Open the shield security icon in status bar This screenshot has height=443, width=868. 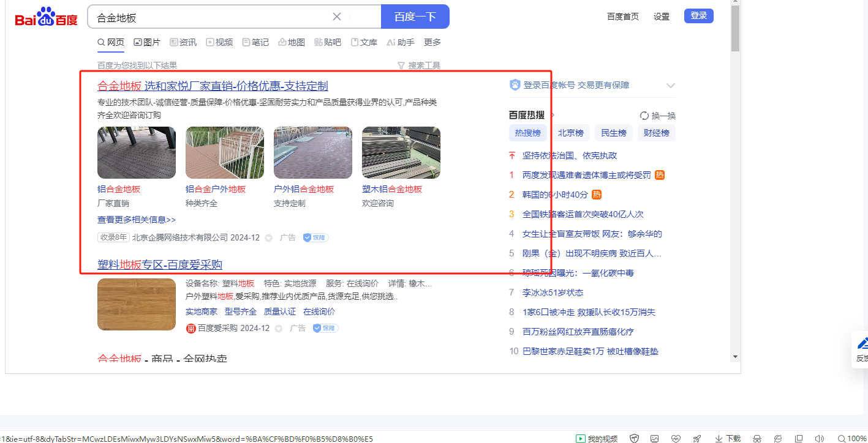[635, 438]
